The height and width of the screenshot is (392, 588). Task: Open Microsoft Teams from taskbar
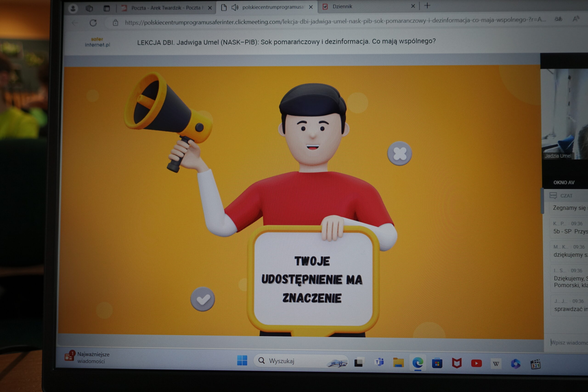379,362
